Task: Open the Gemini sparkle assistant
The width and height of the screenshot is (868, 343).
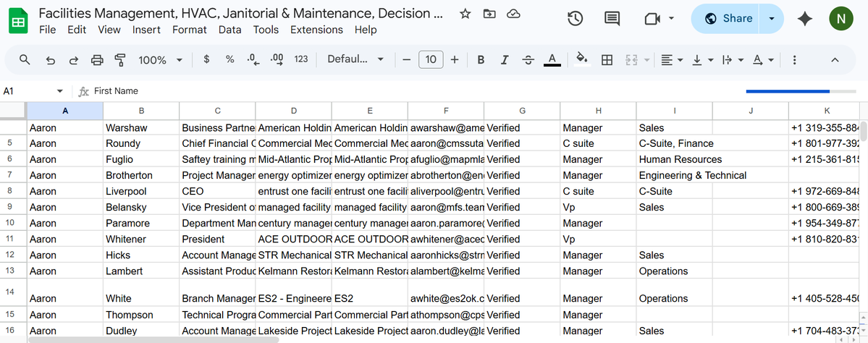Action: pyautogui.click(x=804, y=19)
